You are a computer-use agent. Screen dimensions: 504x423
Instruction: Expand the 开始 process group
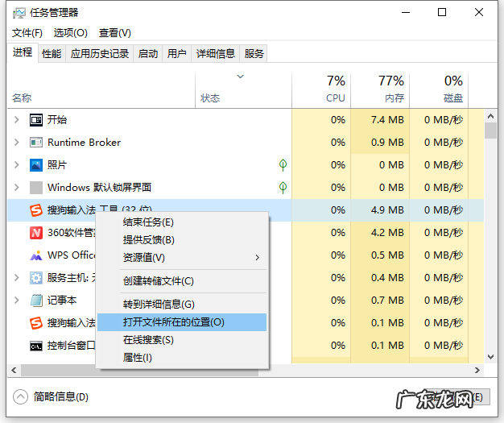16,120
